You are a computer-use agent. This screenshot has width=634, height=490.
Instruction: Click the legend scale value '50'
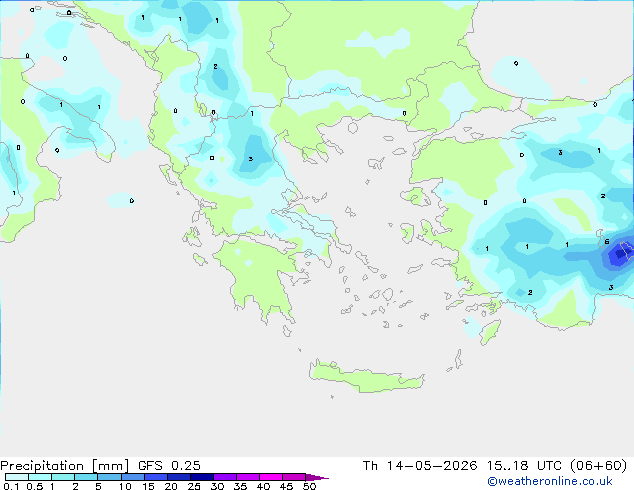coord(310,486)
